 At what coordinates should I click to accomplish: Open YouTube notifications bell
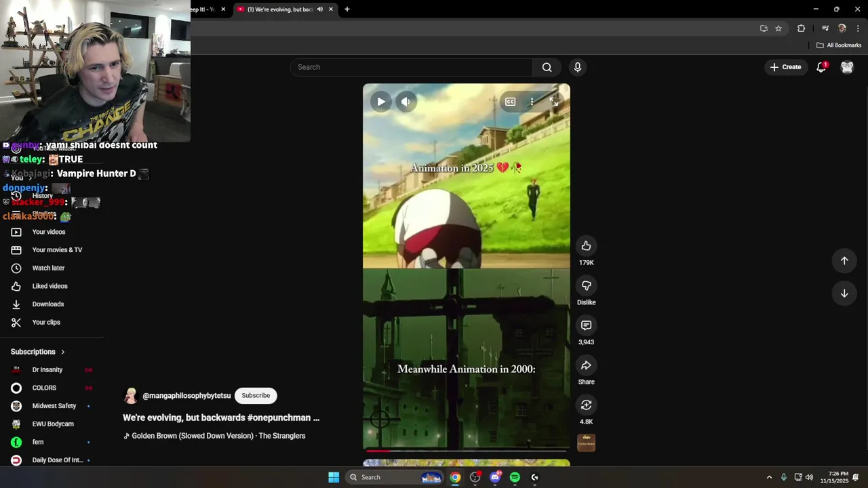(x=821, y=67)
